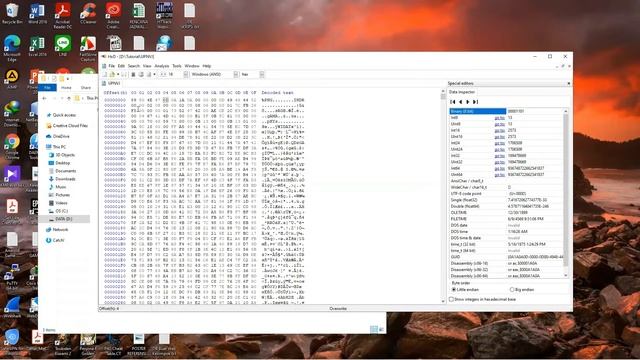
Task: Select DATA (D:) drive in Explorer sidebar
Action: [64, 219]
